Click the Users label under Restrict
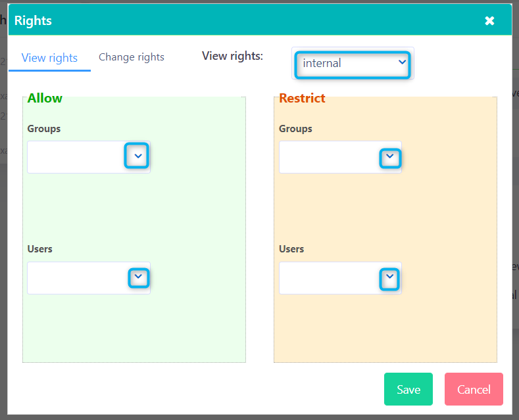The height and width of the screenshot is (420, 519). (x=291, y=249)
